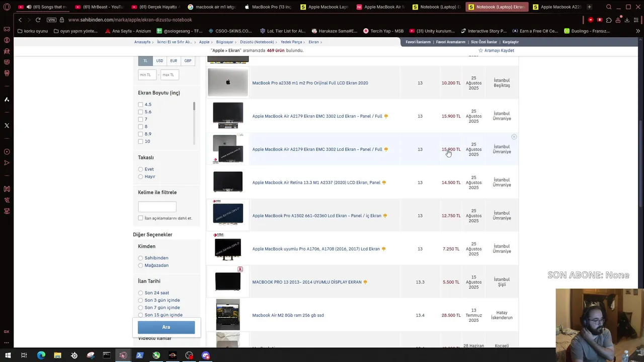Select Evet under Takaslı
The width and height of the screenshot is (644, 362).
[140, 169]
